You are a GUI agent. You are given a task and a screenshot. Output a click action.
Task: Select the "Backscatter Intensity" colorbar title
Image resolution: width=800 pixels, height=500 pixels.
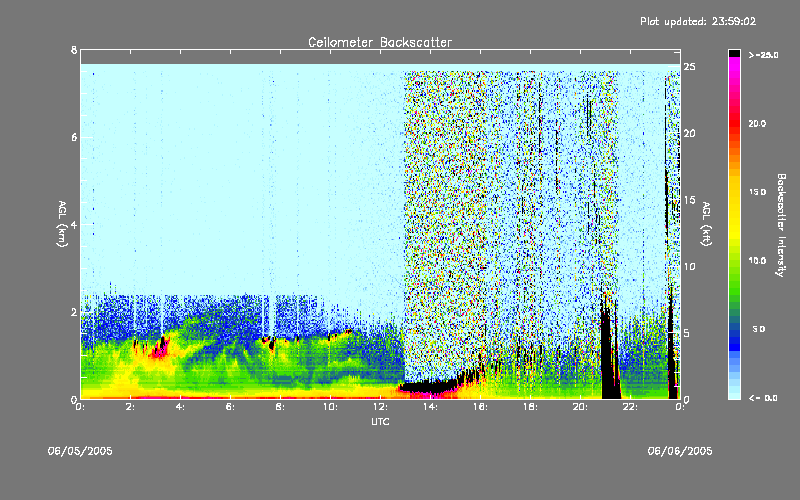tap(781, 225)
